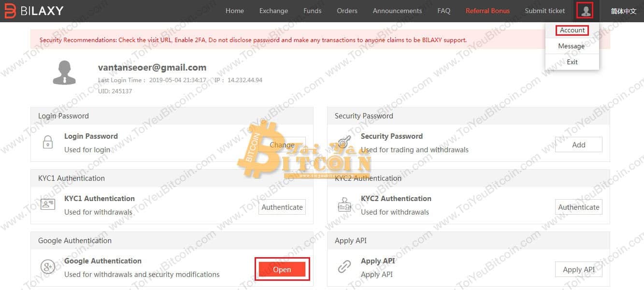Change the Login Password
The image size is (644, 290).
(x=282, y=145)
